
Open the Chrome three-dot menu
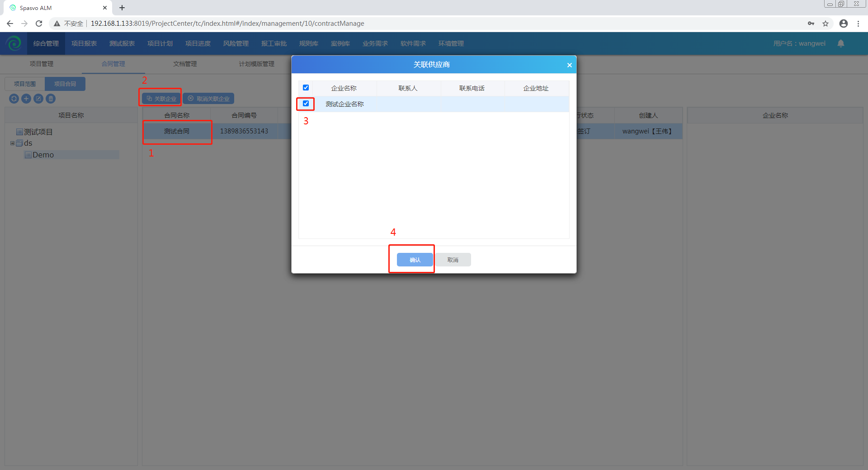click(858, 24)
